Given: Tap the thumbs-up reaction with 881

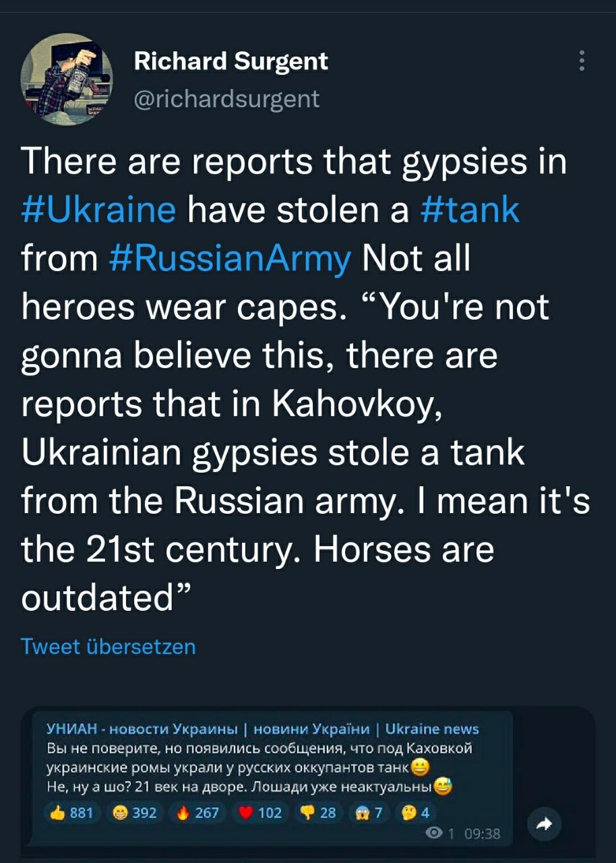Looking at the screenshot, I should point(73,812).
